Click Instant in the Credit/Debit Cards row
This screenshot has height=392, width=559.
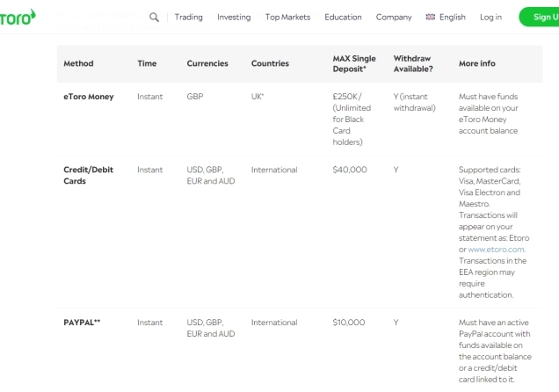[149, 170]
